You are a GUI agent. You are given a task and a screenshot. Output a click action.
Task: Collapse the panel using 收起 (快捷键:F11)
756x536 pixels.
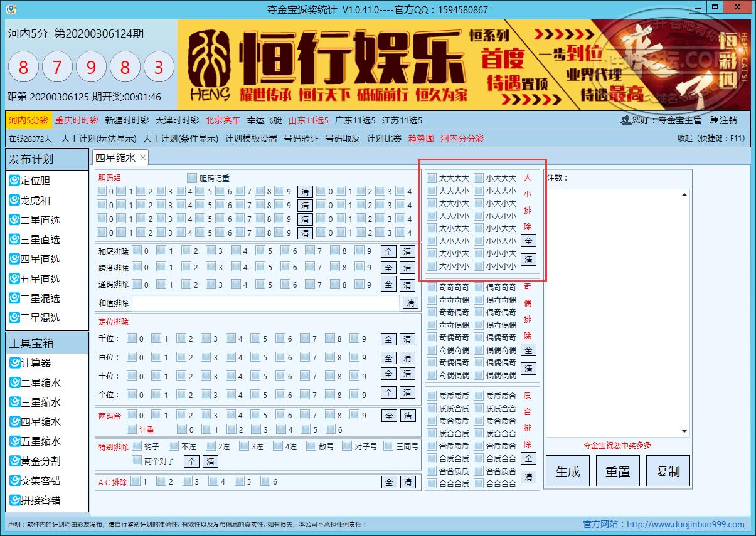[x=711, y=139]
